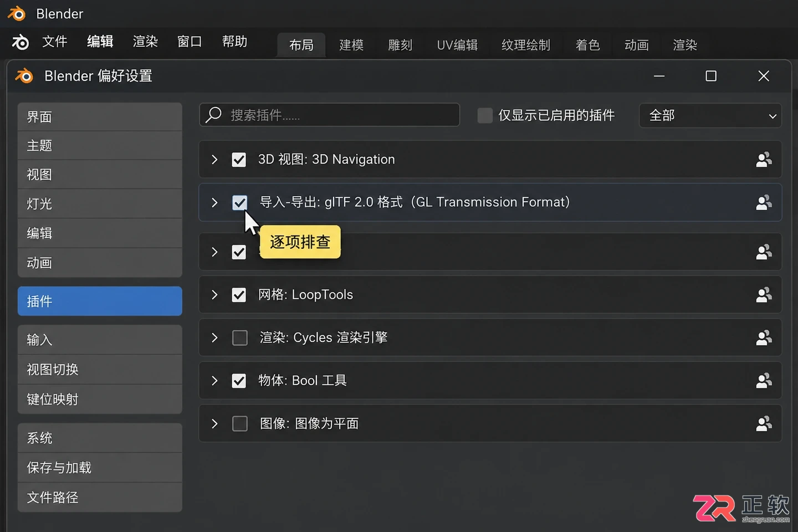Expand the Cycles 渲染引擎 add-on details
Screen dimensions: 798x532
tap(214, 337)
